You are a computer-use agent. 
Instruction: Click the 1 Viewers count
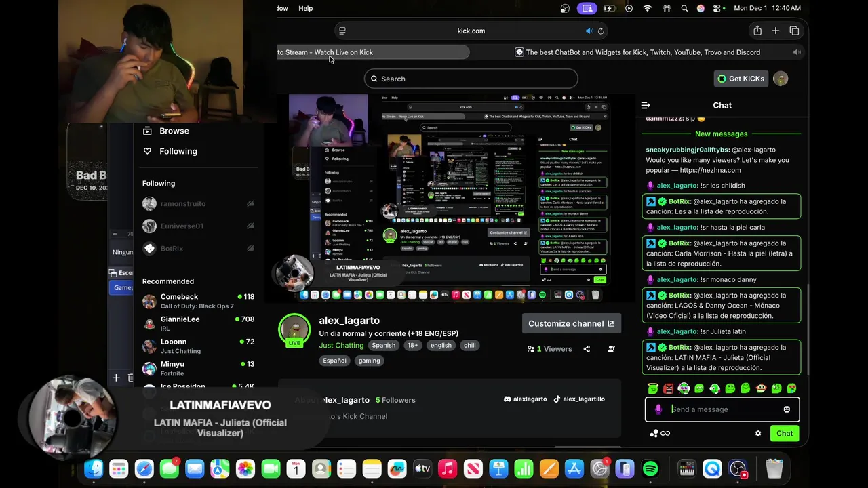tap(549, 349)
